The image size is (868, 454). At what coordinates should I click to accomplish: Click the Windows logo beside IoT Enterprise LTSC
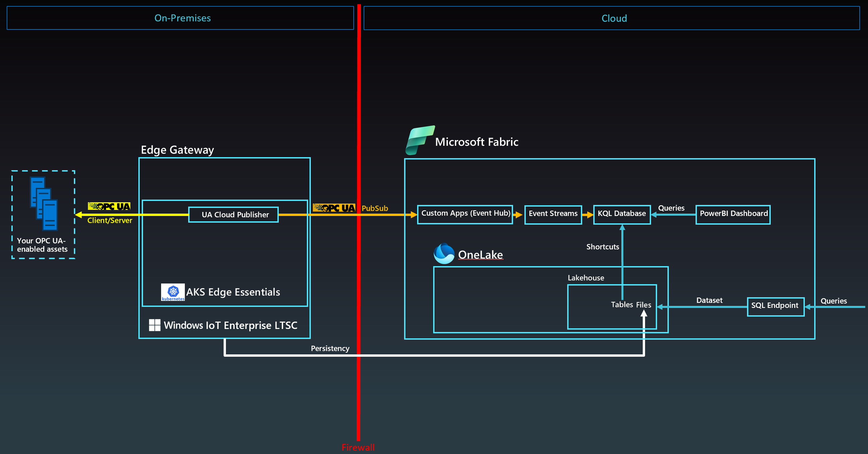point(155,325)
